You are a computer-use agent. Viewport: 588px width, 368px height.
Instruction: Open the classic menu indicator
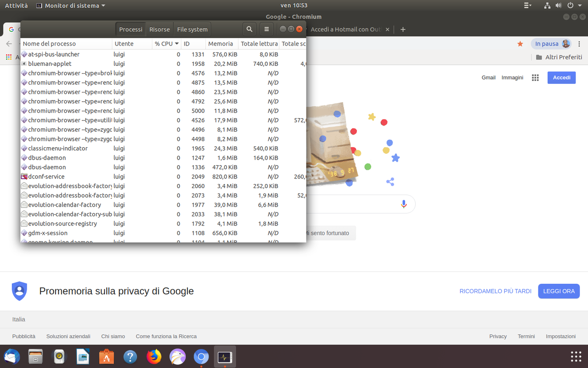tap(528, 6)
